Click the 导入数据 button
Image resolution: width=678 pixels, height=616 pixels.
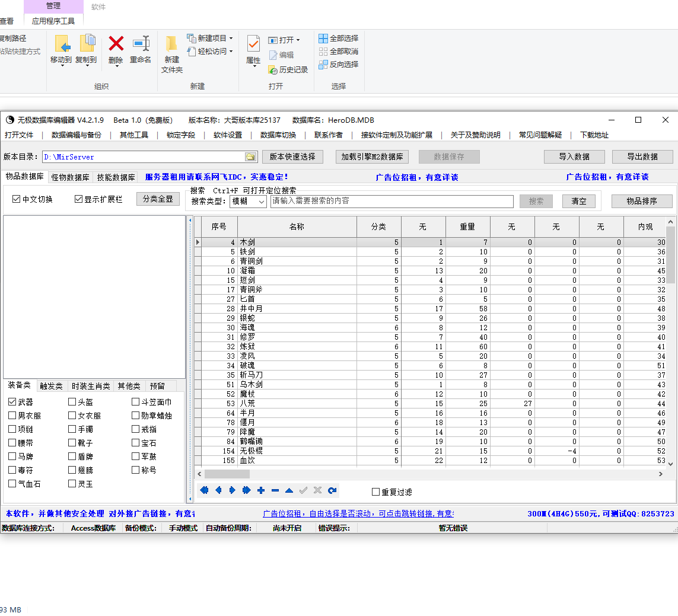574,157
